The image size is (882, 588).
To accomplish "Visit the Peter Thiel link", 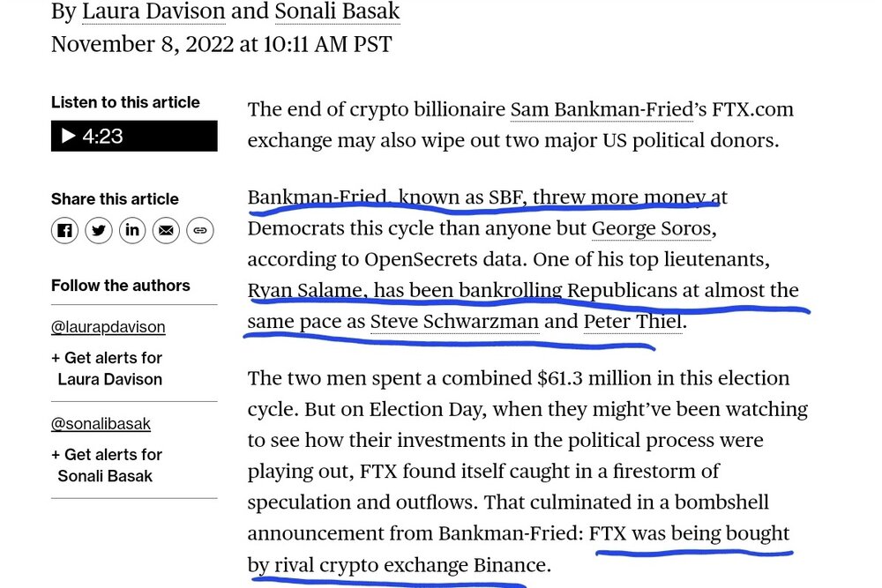I will [x=632, y=321].
